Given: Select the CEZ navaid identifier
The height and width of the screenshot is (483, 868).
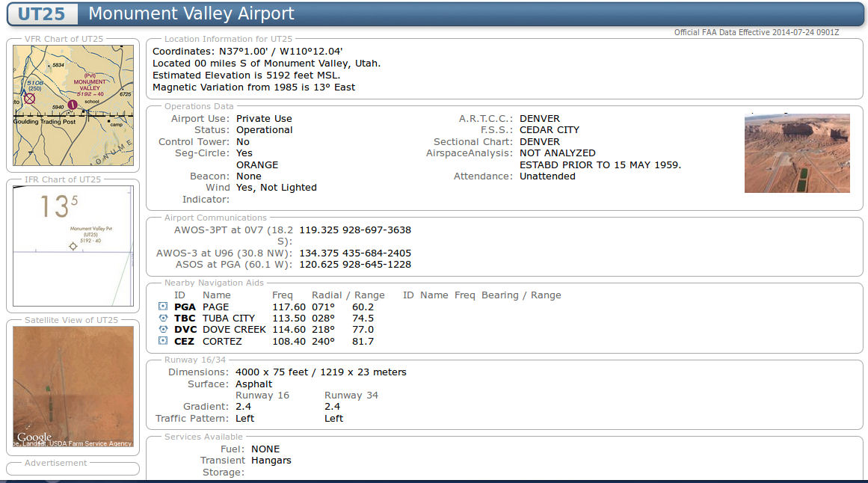Looking at the screenshot, I should pos(185,341).
